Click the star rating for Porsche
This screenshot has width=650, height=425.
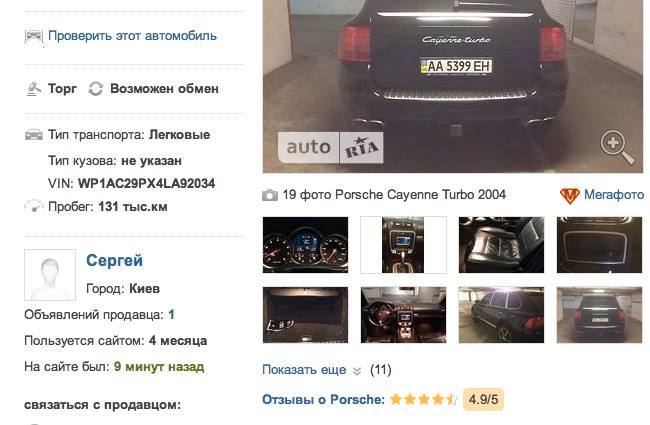tap(424, 400)
